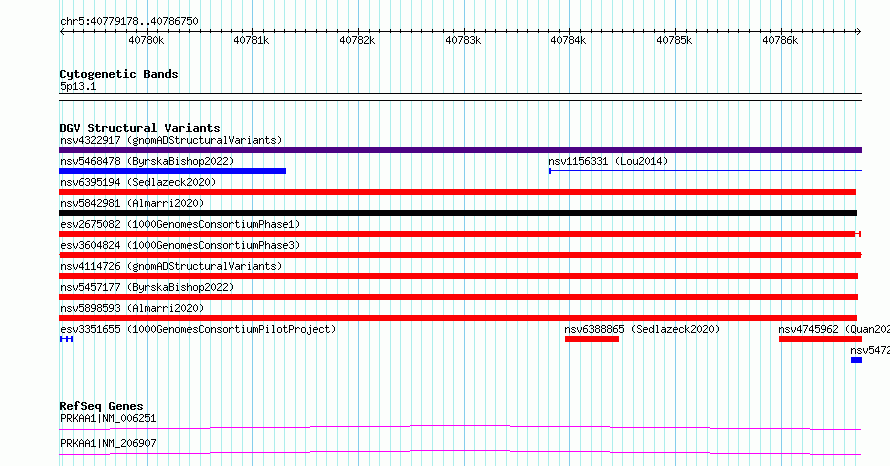
Task: Click the esv3604824 1000GenomesConsortiumPhase3 label
Action: [x=180, y=245]
